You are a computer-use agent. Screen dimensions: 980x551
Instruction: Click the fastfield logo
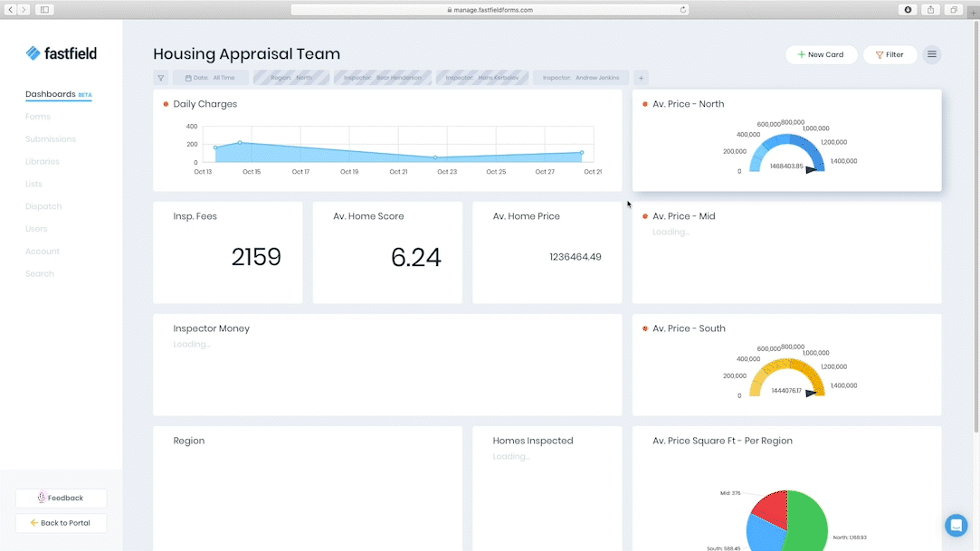61,53
